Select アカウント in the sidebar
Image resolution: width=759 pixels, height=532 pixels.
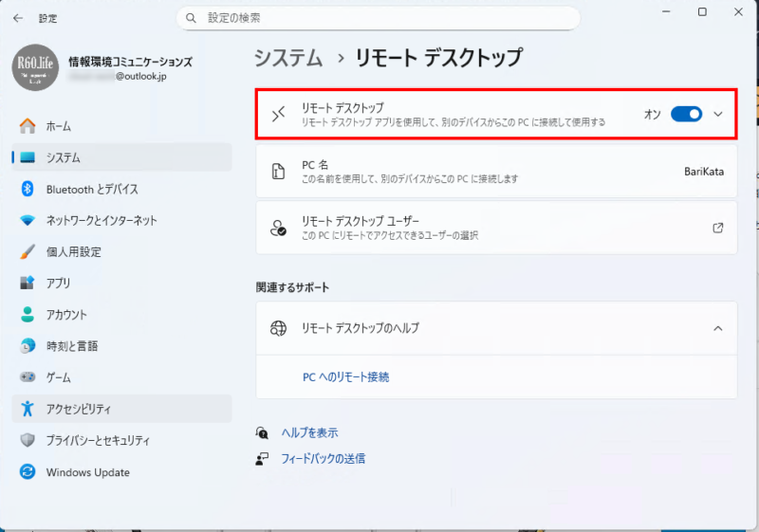(66, 315)
